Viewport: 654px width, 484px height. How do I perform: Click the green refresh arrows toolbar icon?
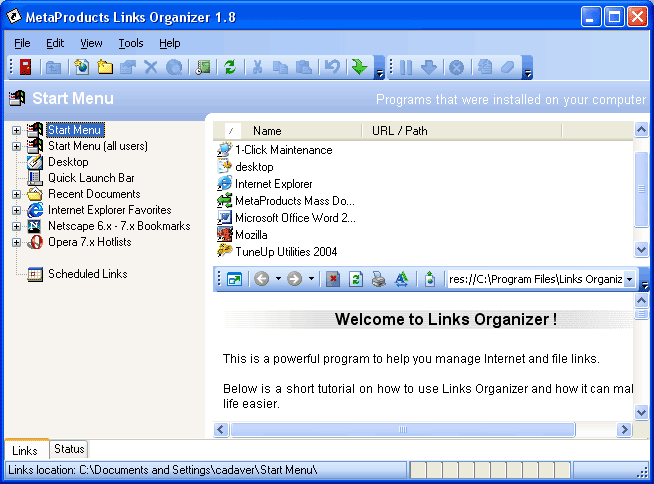click(x=230, y=67)
